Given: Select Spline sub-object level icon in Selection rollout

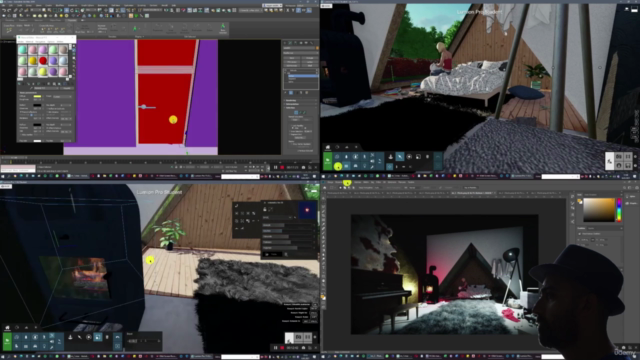Looking at the screenshot, I should point(305,113).
